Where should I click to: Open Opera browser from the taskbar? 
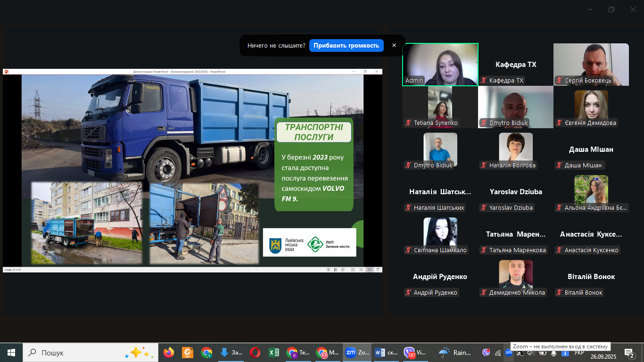[255, 353]
